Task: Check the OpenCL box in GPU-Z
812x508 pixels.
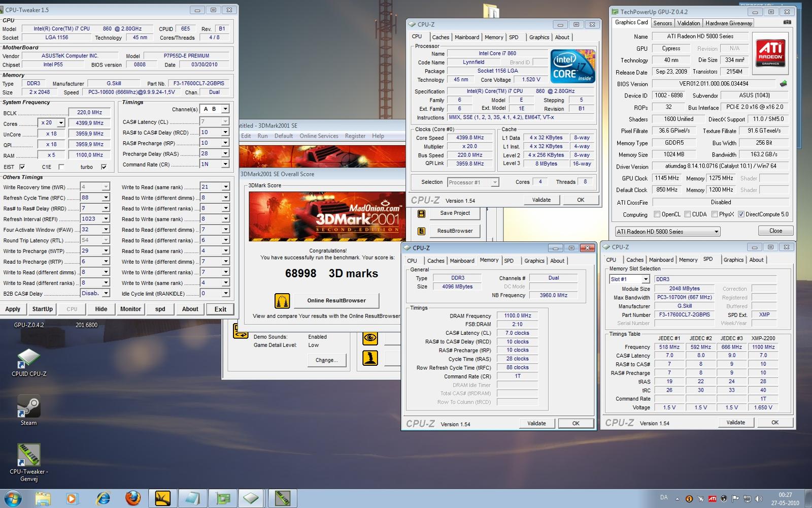Action: point(657,214)
